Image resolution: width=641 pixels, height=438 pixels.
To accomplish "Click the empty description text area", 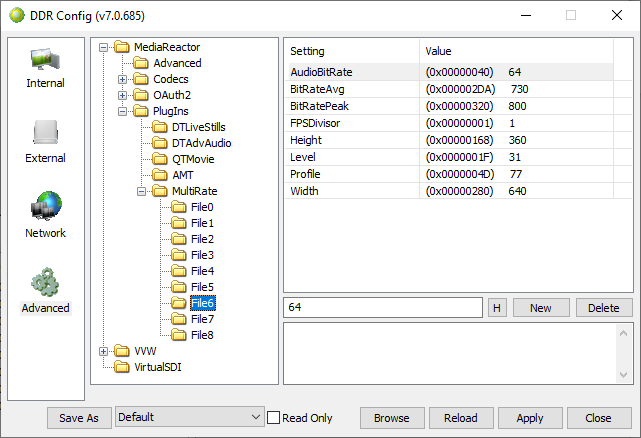I will pos(450,353).
